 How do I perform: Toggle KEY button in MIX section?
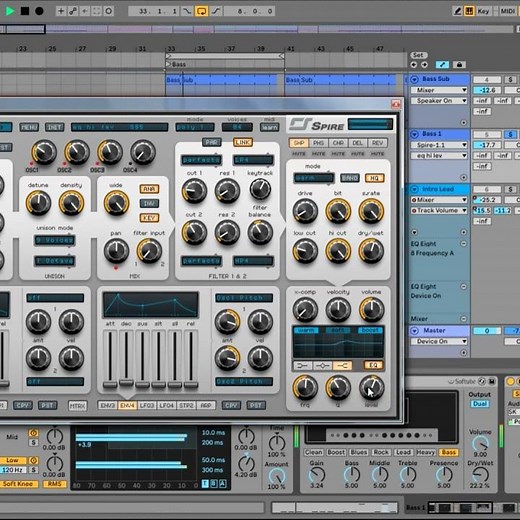coord(149,218)
